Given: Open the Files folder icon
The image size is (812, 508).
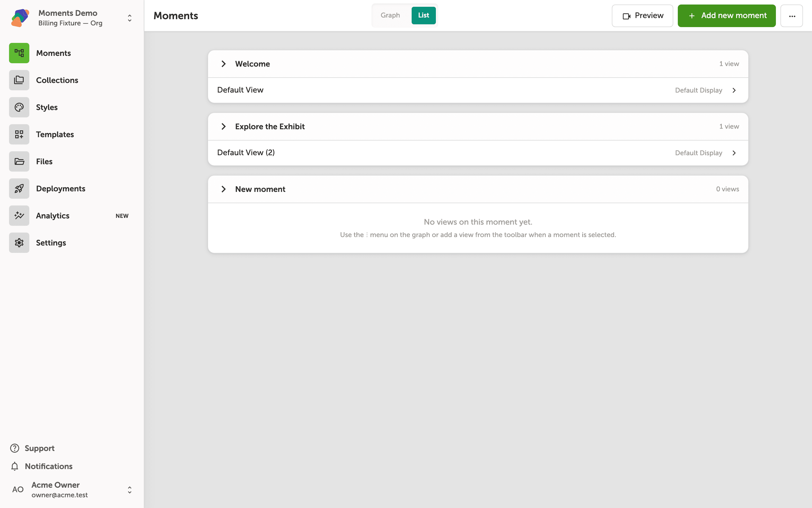Looking at the screenshot, I should [19, 161].
